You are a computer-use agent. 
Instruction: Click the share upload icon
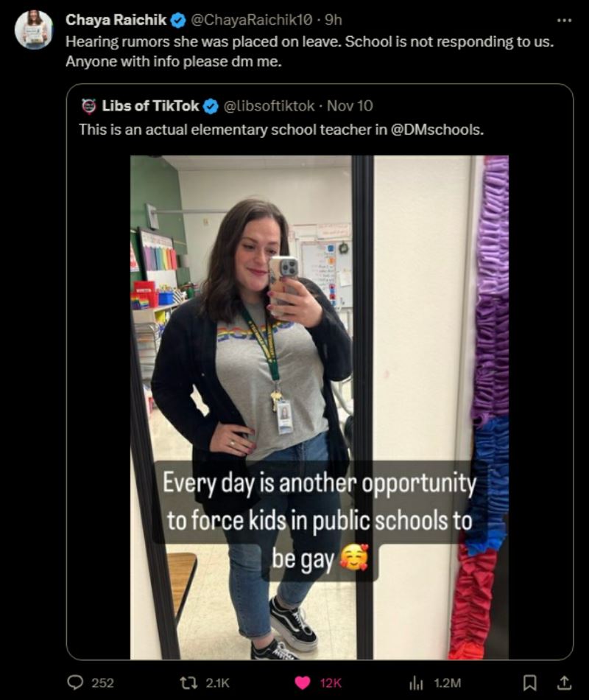tap(565, 682)
